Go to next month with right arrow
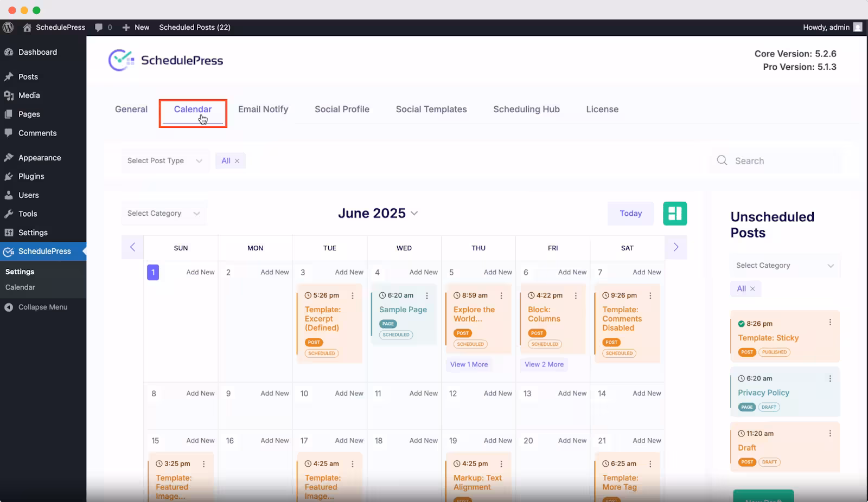The image size is (868, 502). coord(676,247)
